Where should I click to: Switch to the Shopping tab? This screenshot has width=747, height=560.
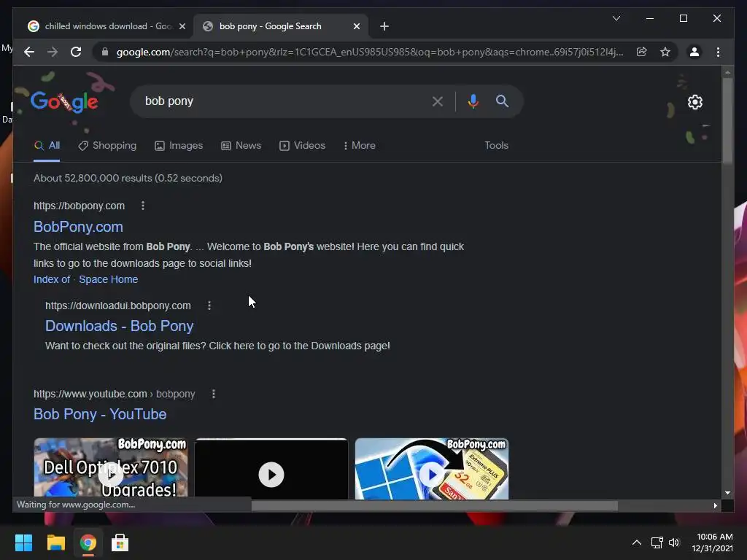click(x=108, y=146)
